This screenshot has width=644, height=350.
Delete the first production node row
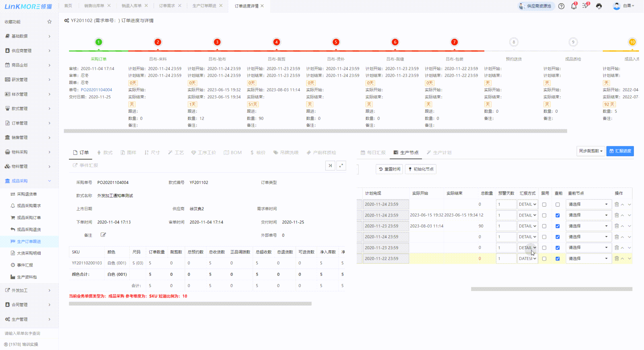616,204
